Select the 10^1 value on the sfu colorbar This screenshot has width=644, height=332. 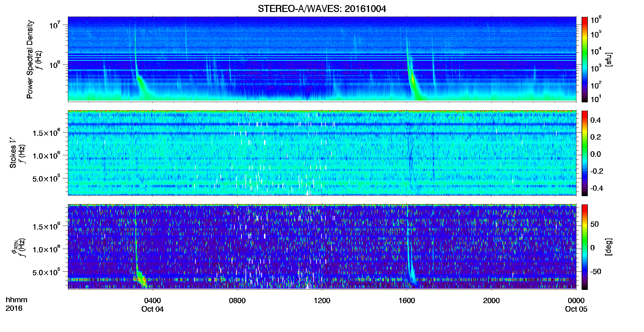point(596,99)
